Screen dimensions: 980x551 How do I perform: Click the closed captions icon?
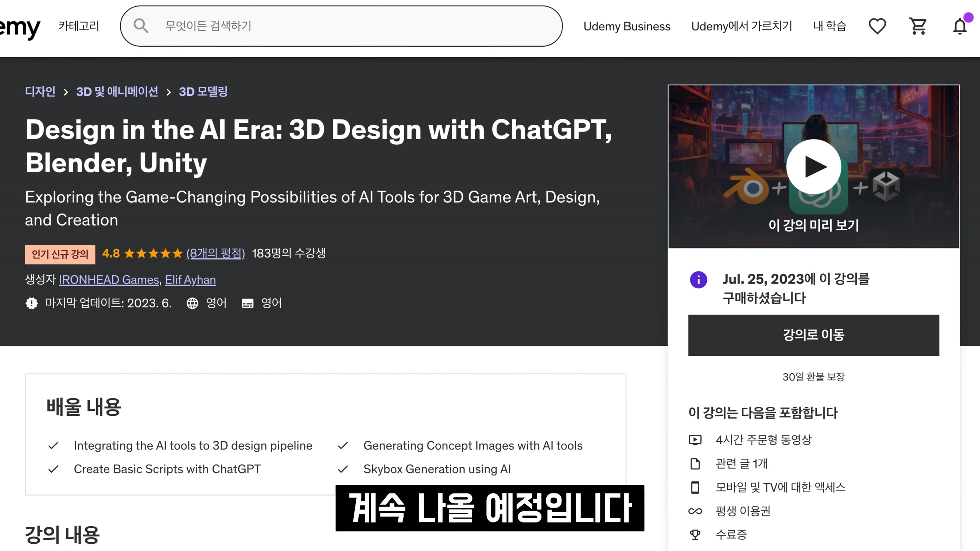pos(248,303)
